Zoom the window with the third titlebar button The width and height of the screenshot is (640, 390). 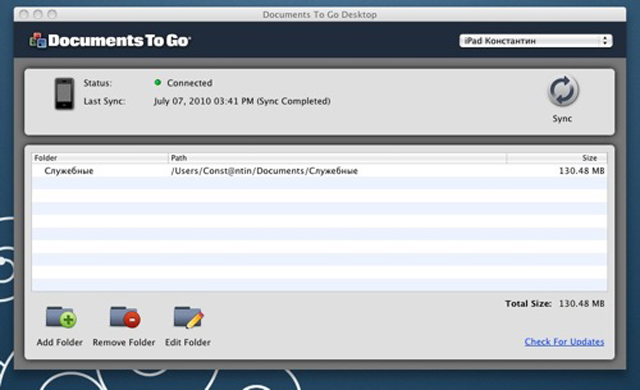pos(52,14)
